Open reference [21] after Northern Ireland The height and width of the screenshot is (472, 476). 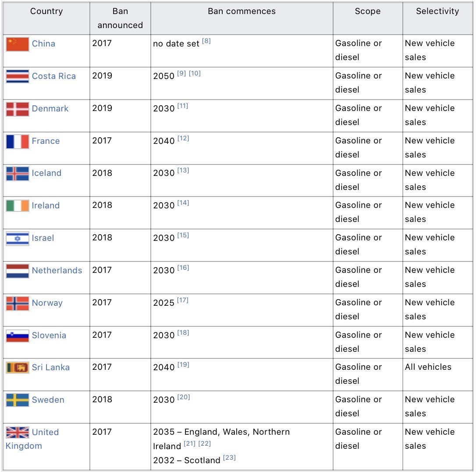[x=189, y=443]
